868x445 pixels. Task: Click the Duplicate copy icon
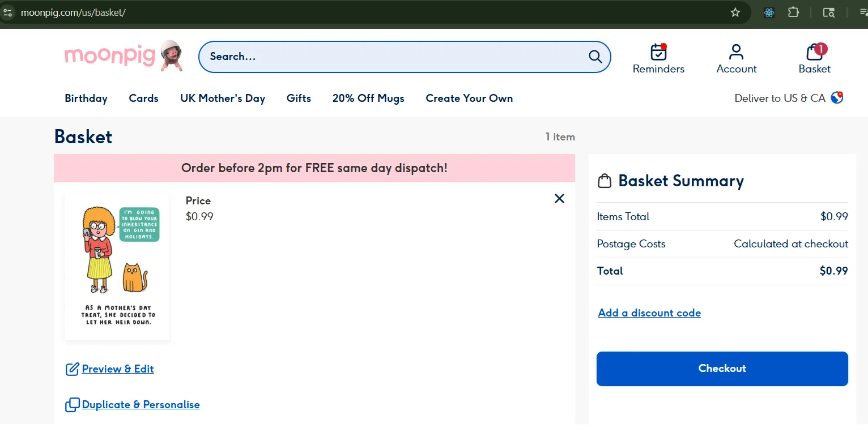73,405
